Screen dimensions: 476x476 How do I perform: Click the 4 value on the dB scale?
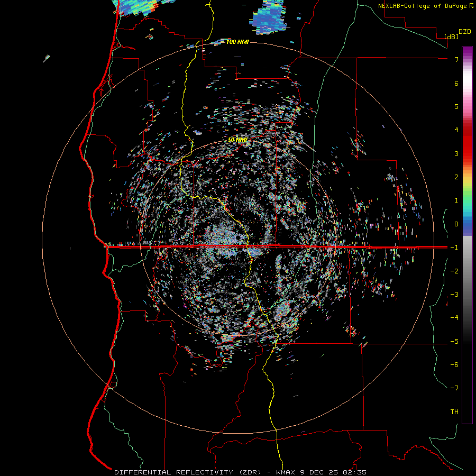pos(456,130)
